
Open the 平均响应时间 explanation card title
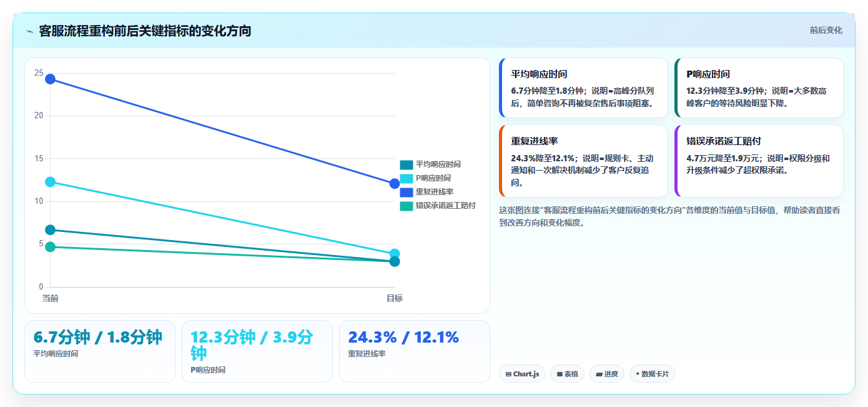coord(539,74)
